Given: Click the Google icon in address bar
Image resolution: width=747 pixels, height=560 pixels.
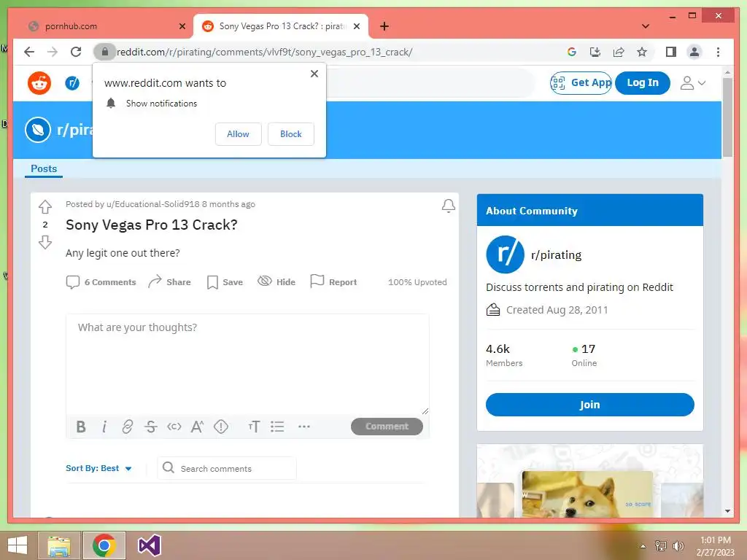Looking at the screenshot, I should 572,52.
